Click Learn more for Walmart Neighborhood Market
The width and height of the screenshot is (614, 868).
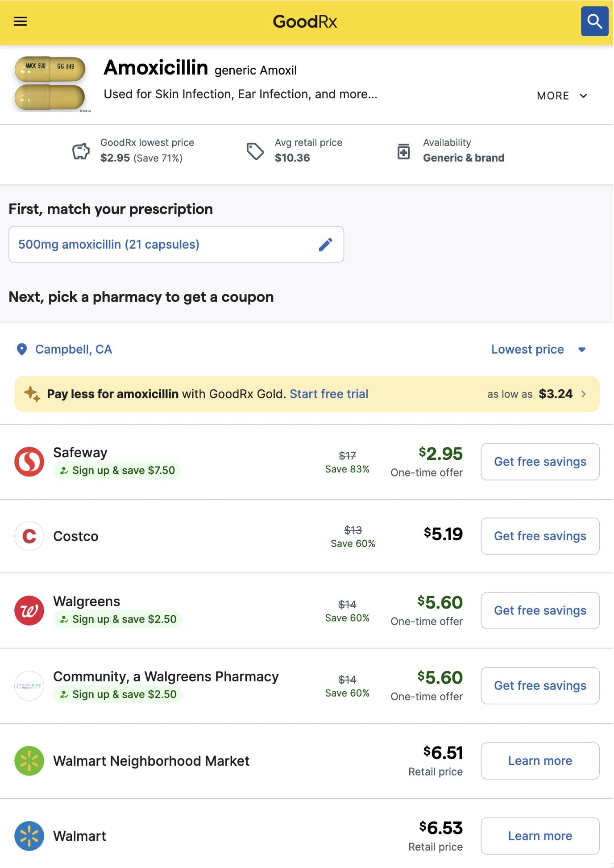pyautogui.click(x=539, y=761)
